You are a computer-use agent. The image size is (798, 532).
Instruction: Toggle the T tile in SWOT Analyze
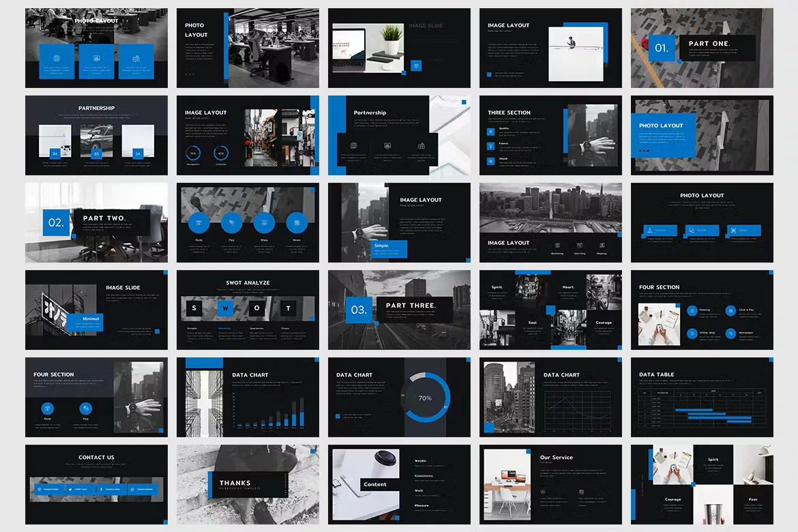point(288,308)
